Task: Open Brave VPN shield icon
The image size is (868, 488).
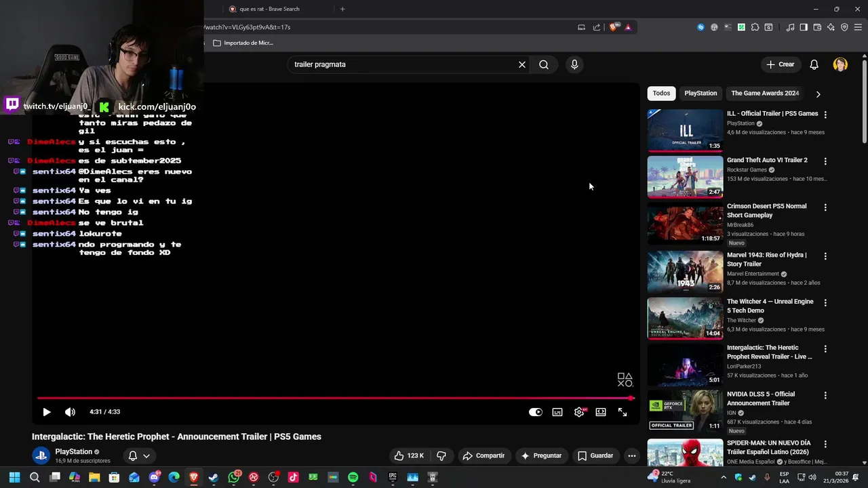Action: point(844,27)
